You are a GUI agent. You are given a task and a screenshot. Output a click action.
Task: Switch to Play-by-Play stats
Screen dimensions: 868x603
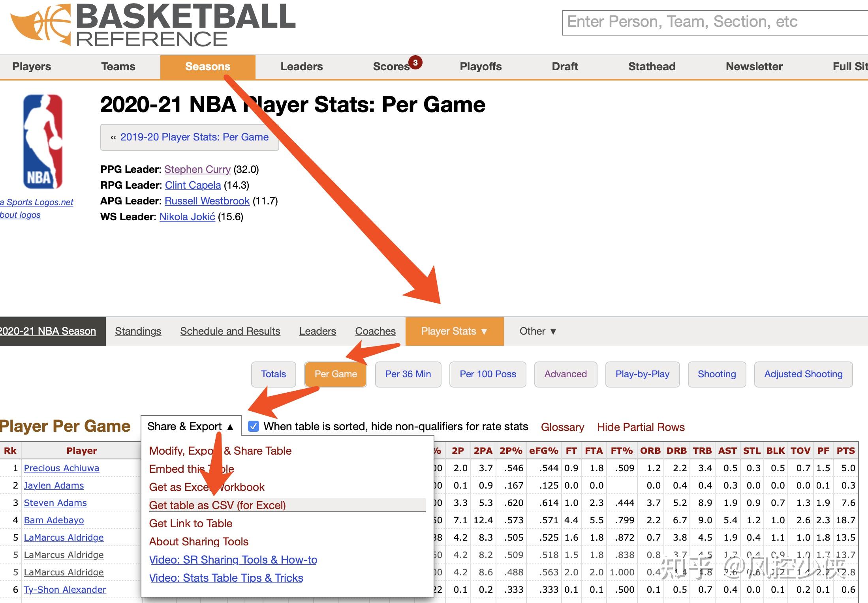coord(643,374)
